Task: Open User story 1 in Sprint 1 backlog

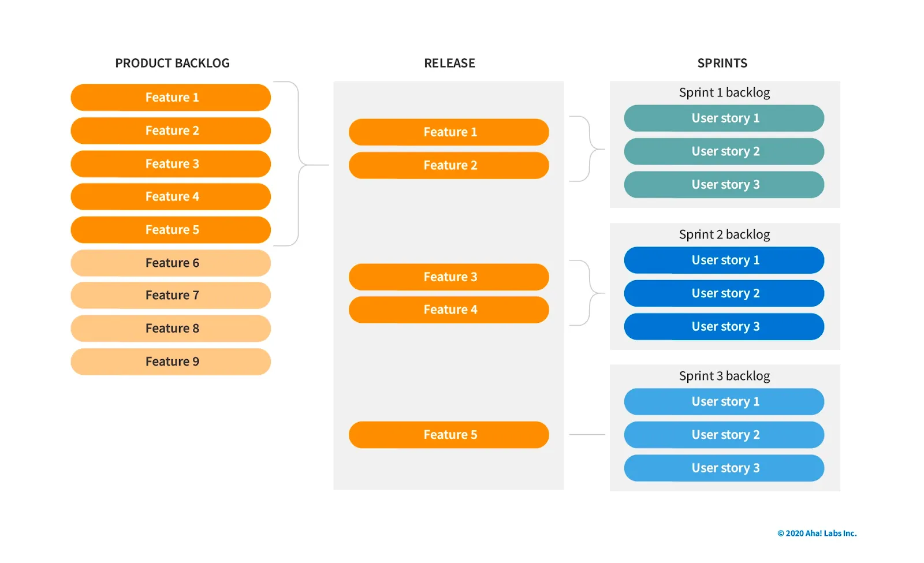Action: click(x=724, y=118)
